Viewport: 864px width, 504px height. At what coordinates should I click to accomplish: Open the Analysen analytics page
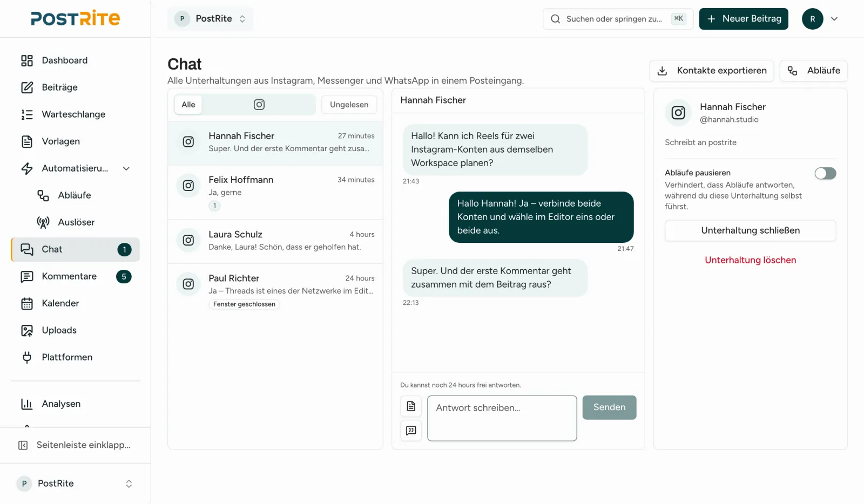(x=75, y=404)
